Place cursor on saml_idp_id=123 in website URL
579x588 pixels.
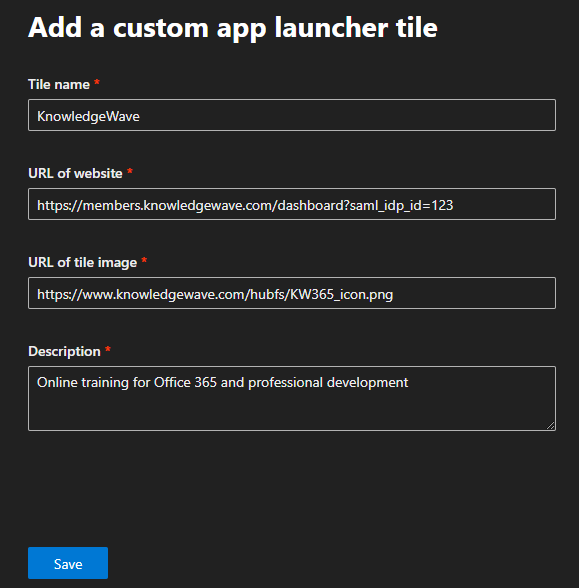pyautogui.click(x=402, y=206)
